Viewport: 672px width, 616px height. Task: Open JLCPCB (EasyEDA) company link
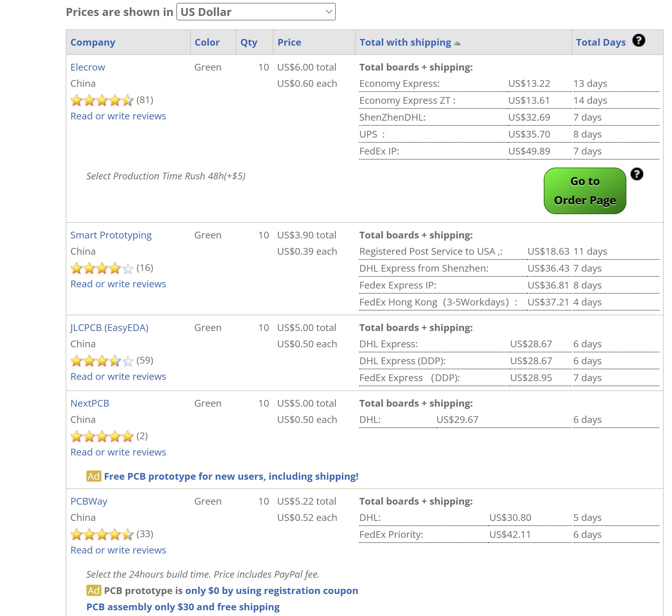pyautogui.click(x=109, y=327)
